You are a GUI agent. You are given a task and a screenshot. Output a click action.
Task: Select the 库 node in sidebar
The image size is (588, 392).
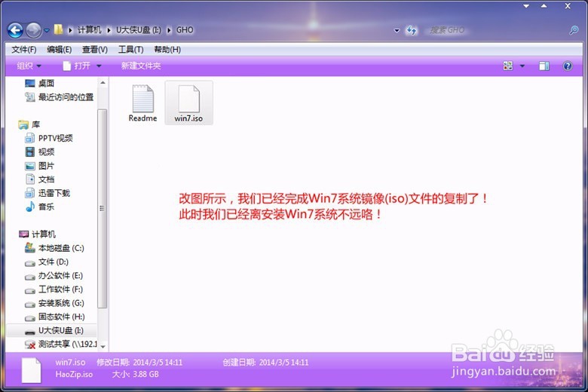(x=29, y=124)
